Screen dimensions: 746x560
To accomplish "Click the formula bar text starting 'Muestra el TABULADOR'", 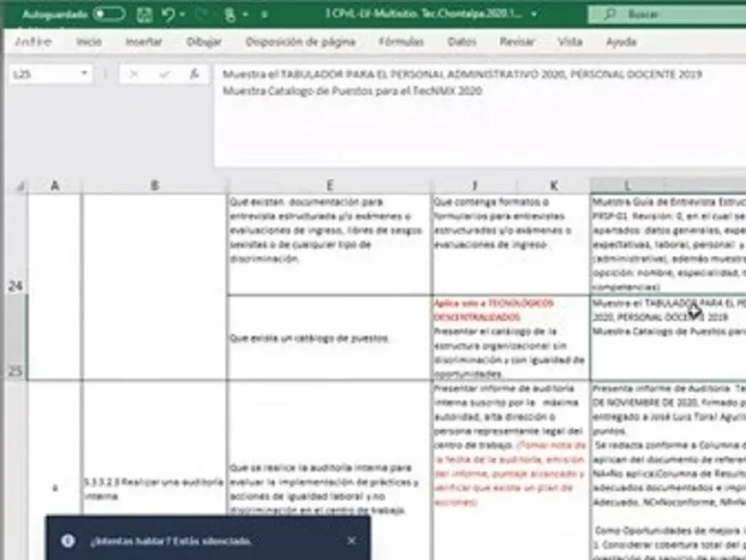I will point(462,74).
